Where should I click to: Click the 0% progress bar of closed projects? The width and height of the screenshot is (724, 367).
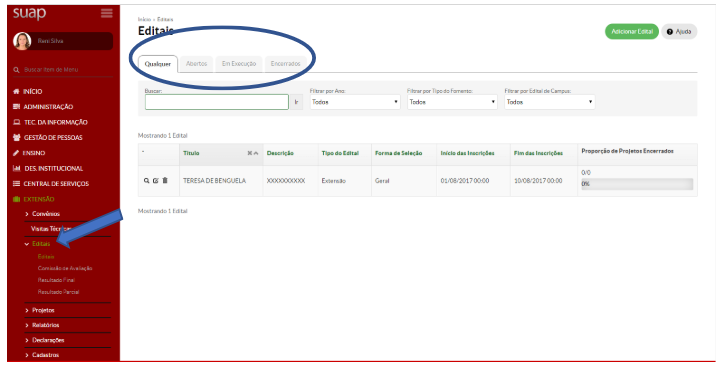click(637, 184)
